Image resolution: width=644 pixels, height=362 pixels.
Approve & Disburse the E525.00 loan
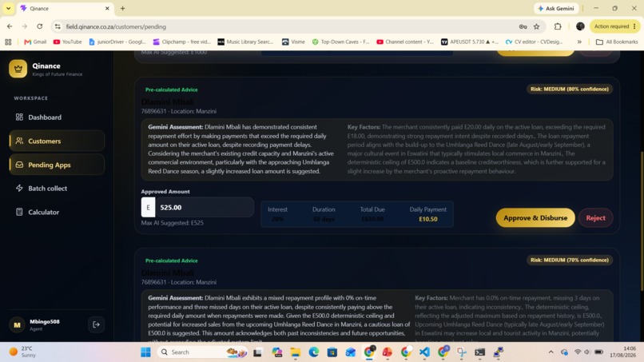point(535,218)
